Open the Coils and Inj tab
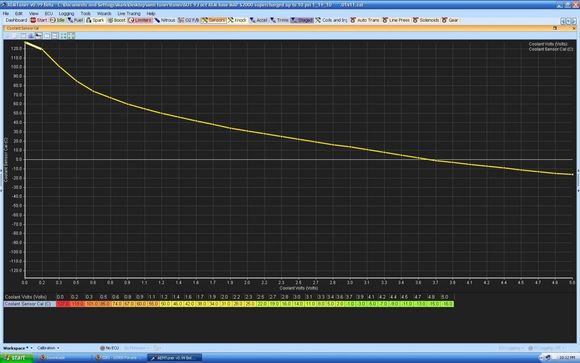The width and height of the screenshot is (580, 363). point(331,20)
